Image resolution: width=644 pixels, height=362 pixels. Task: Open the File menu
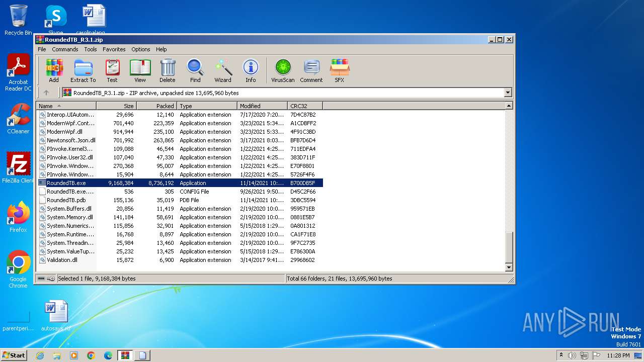42,49
